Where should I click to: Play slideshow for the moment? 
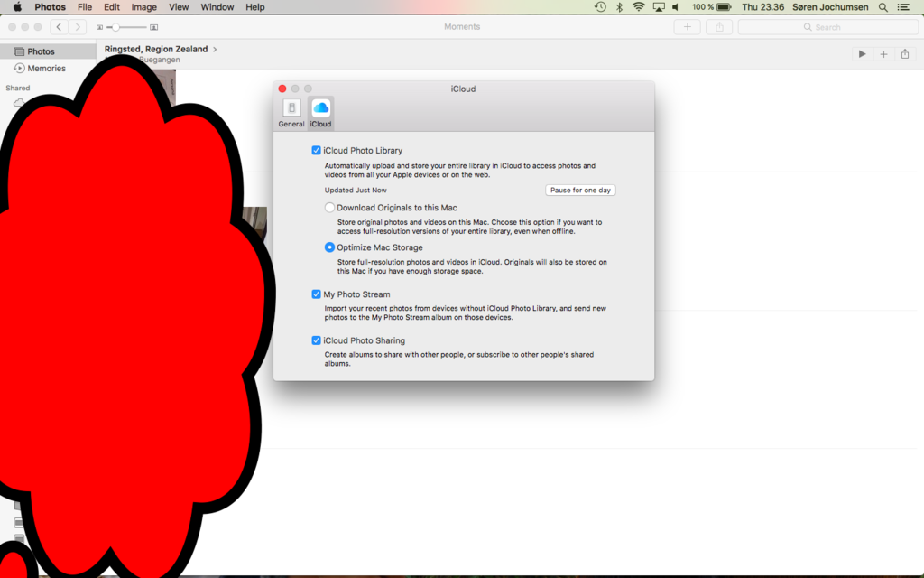(862, 54)
